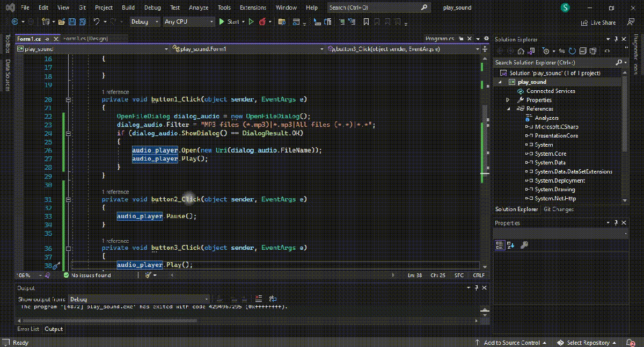This screenshot has width=644, height=347.
Task: Click the Save All icon in toolbar
Action: click(82, 22)
